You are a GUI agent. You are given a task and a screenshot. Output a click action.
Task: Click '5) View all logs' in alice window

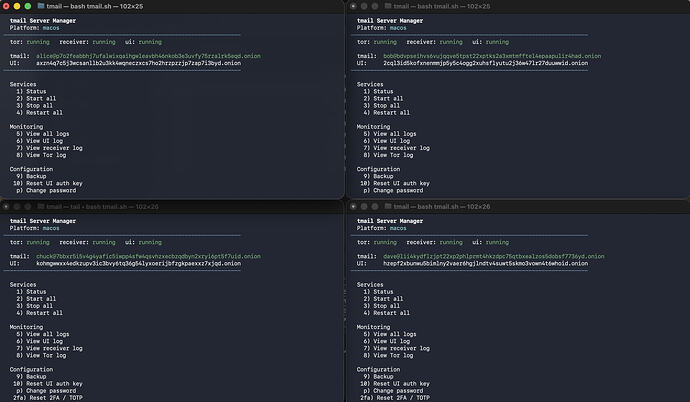pyautogui.click(x=43, y=133)
